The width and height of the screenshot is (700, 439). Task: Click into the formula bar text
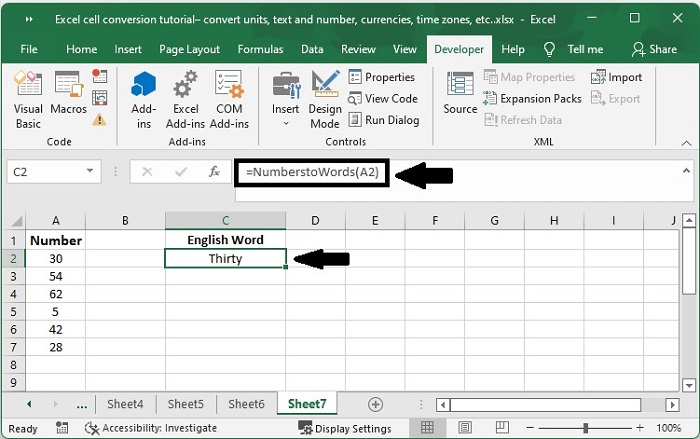point(312,172)
